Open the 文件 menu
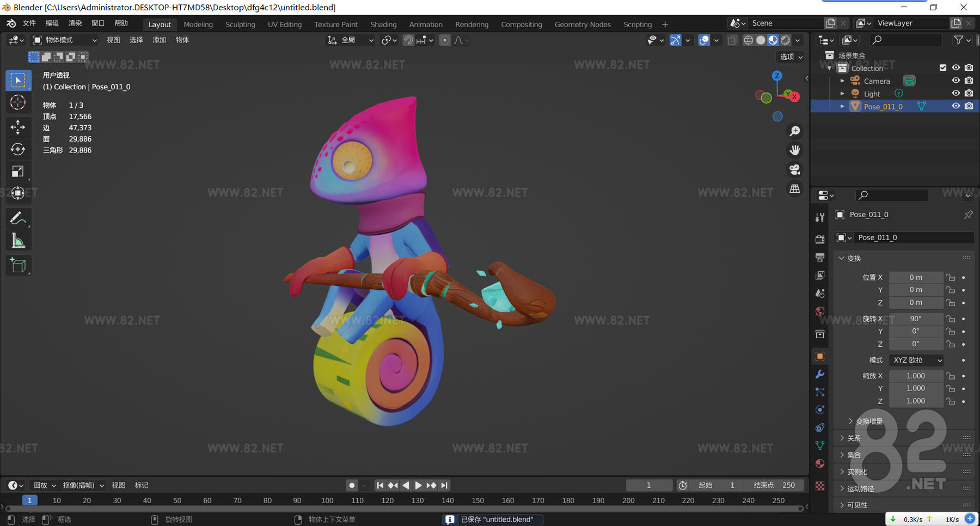The image size is (980, 526). click(29, 23)
